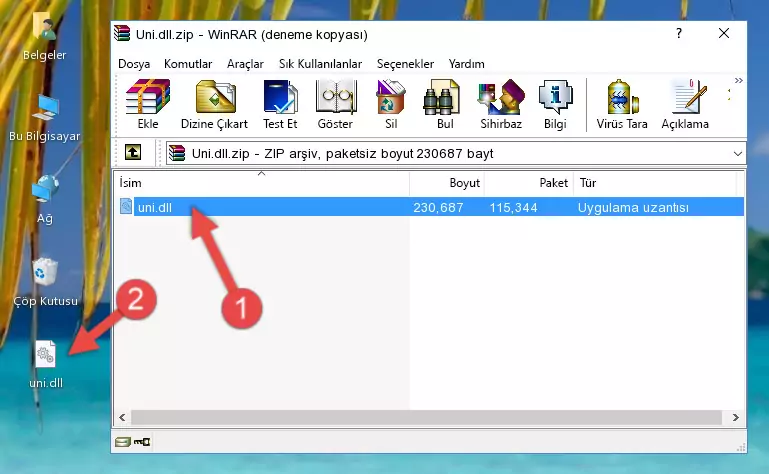Select the Belgeler desktop icon
Screen dimensions: 769x474
(45, 37)
